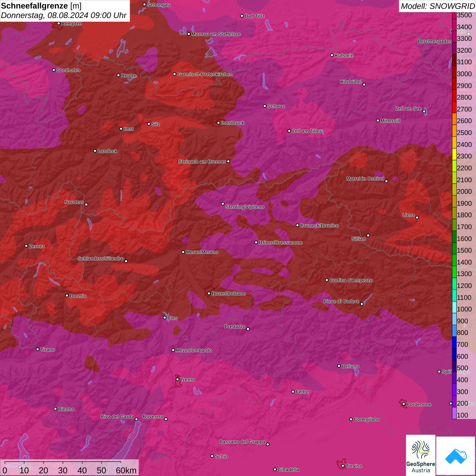Click the Cortina d'Ampezzo marker dot
Image resolution: width=476 pixels, height=476 pixels.
327,280
